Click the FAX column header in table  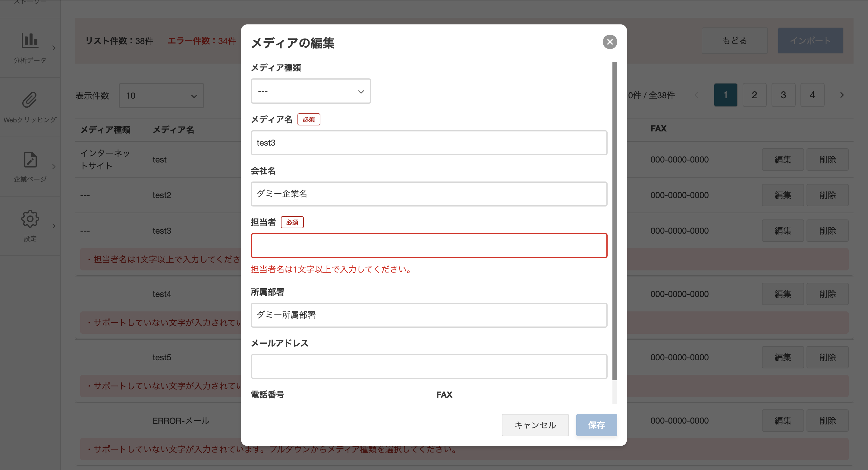point(658,129)
